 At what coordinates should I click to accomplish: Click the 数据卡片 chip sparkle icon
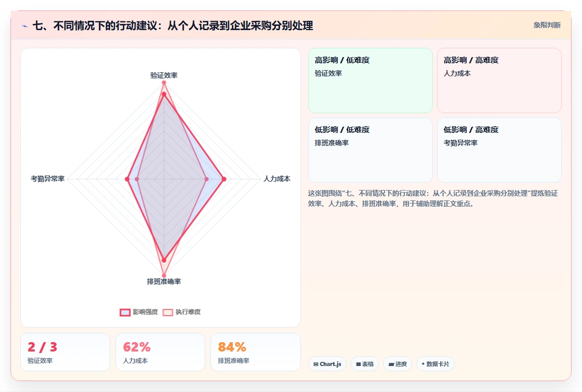pyautogui.click(x=423, y=364)
